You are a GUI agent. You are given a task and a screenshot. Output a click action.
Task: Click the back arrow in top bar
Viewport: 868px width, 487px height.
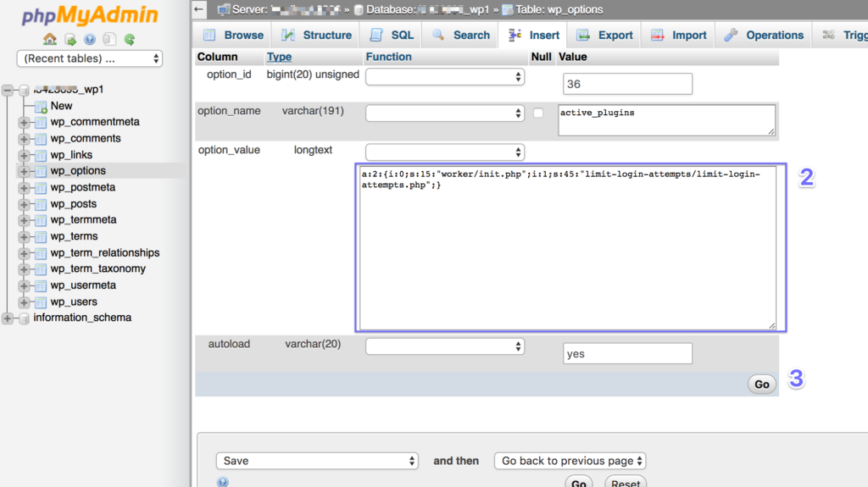(199, 8)
